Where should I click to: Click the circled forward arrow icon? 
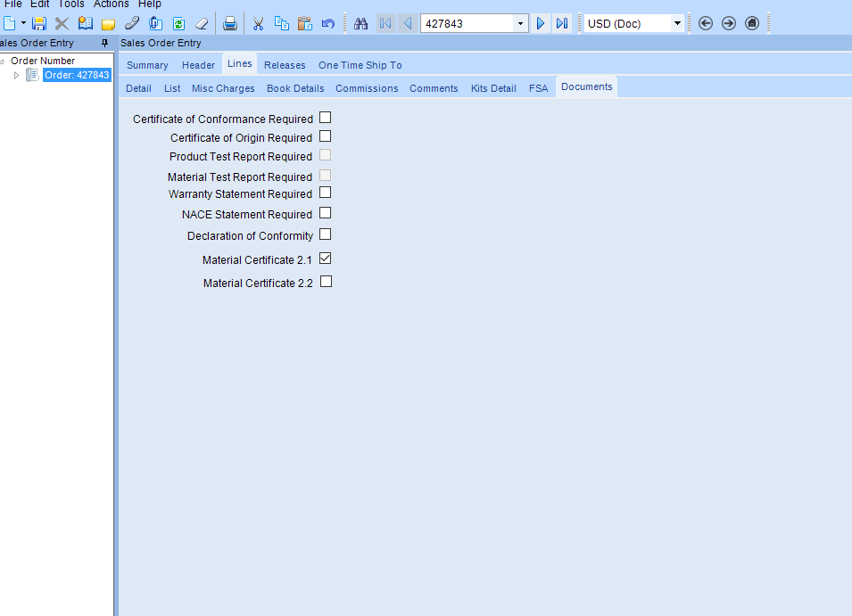tap(729, 23)
